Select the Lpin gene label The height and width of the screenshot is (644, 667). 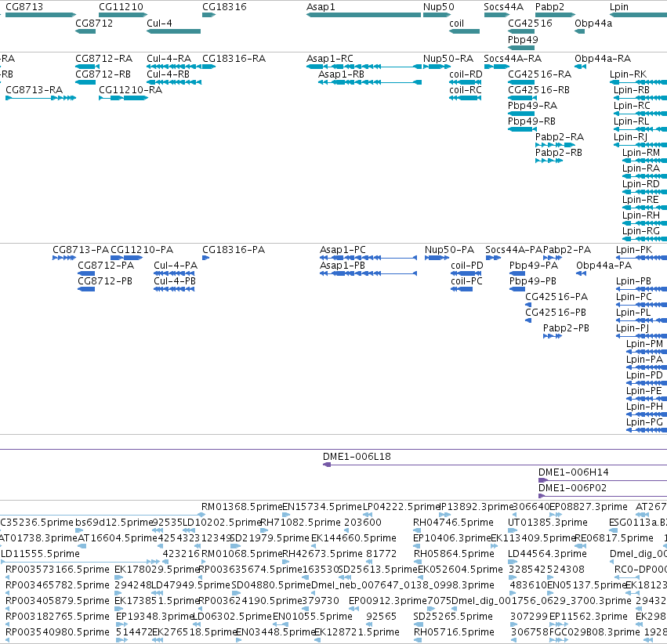619,7
